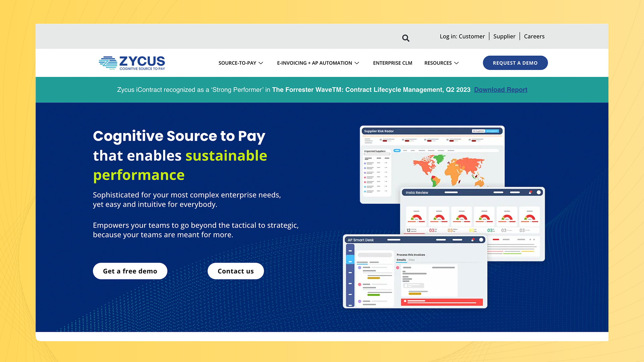Viewport: 644px width, 362px height.
Task: Click the 'Cognitive Source to Pay' headline
Action: click(179, 136)
